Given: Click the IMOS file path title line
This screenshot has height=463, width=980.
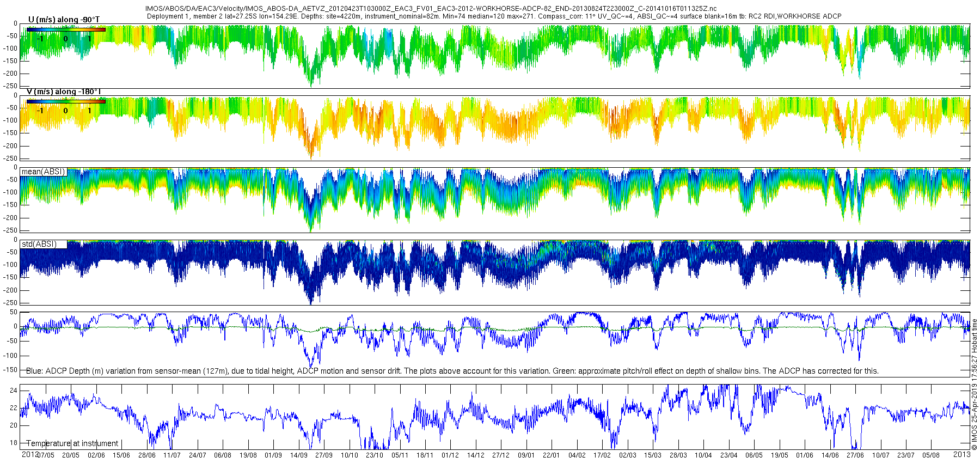Looking at the screenshot, I should click(431, 9).
